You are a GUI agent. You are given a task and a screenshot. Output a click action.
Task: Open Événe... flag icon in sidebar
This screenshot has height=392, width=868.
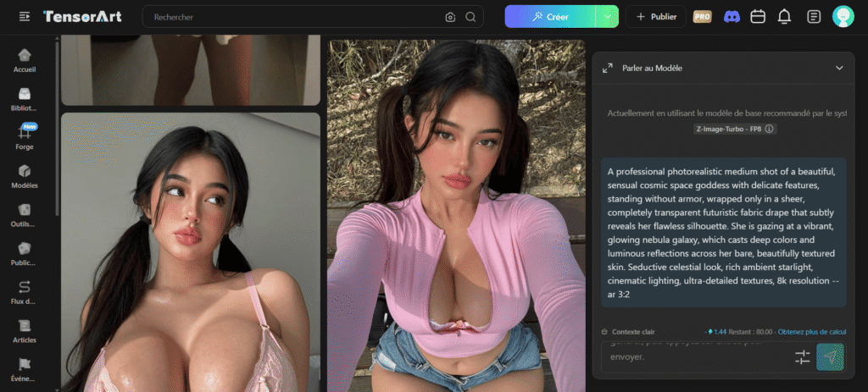pos(25,364)
